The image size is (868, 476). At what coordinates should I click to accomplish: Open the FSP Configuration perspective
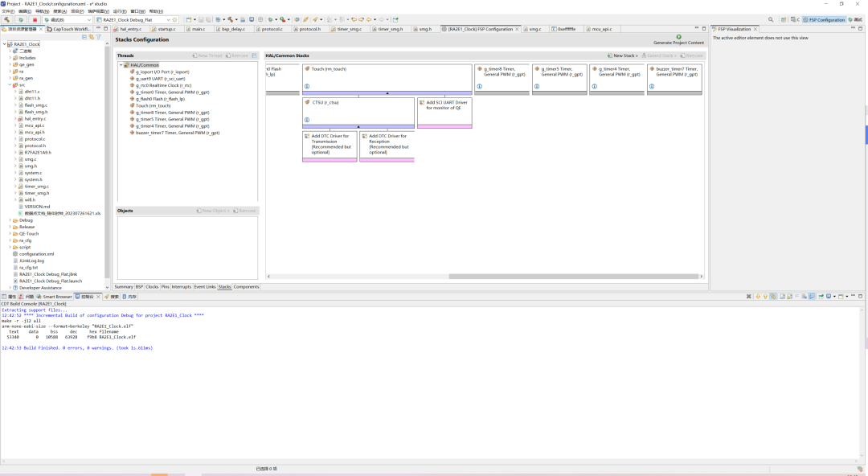click(x=825, y=19)
